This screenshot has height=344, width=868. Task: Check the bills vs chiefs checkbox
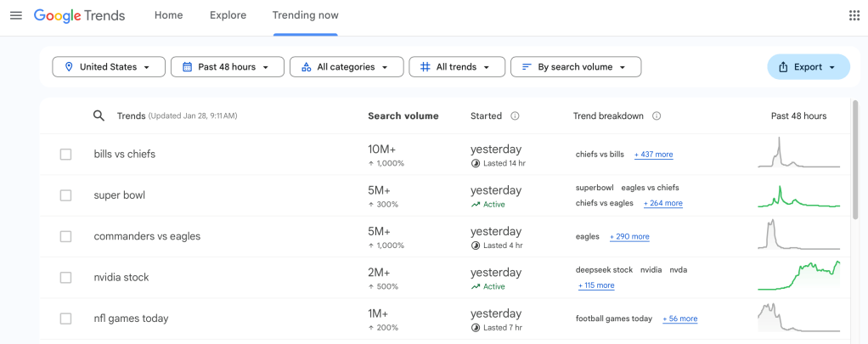pyautogui.click(x=65, y=155)
